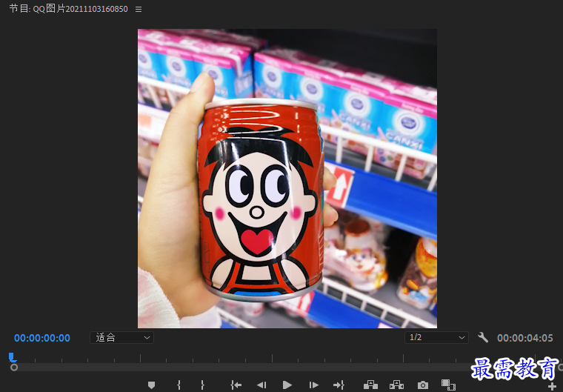This screenshot has width=563, height=392.
Task: Go to Out point
Action: (339, 385)
